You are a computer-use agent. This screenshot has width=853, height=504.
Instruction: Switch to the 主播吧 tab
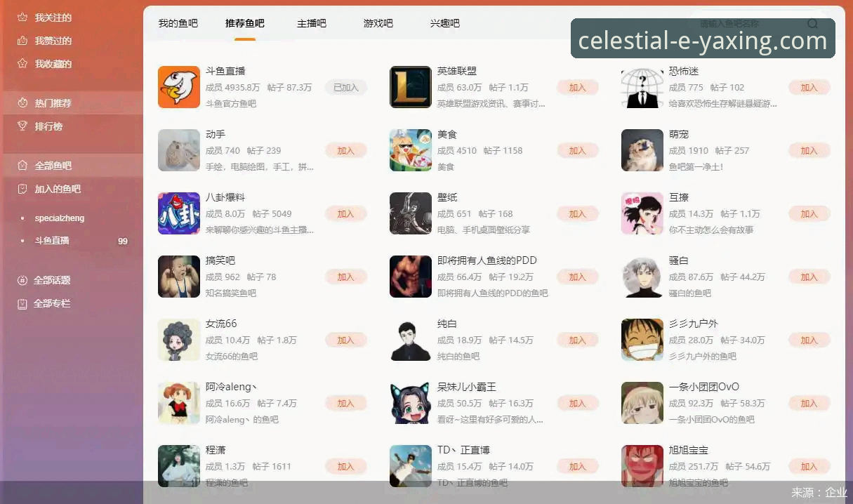point(312,23)
